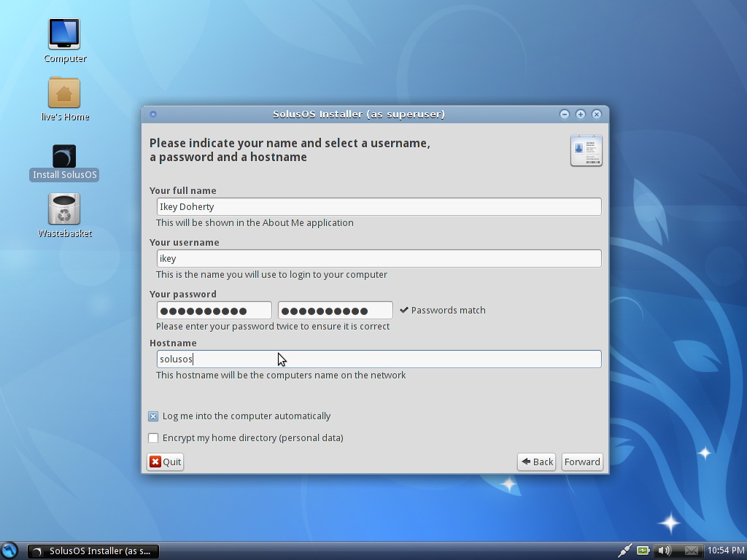
Task: Quit the SolusOS installer
Action: tap(165, 462)
